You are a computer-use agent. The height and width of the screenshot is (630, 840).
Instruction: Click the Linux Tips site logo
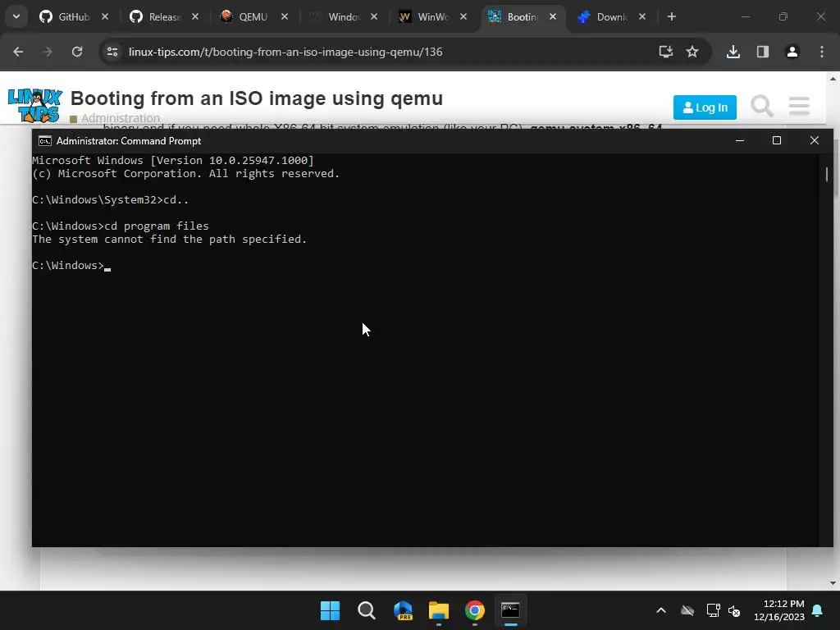[35, 106]
